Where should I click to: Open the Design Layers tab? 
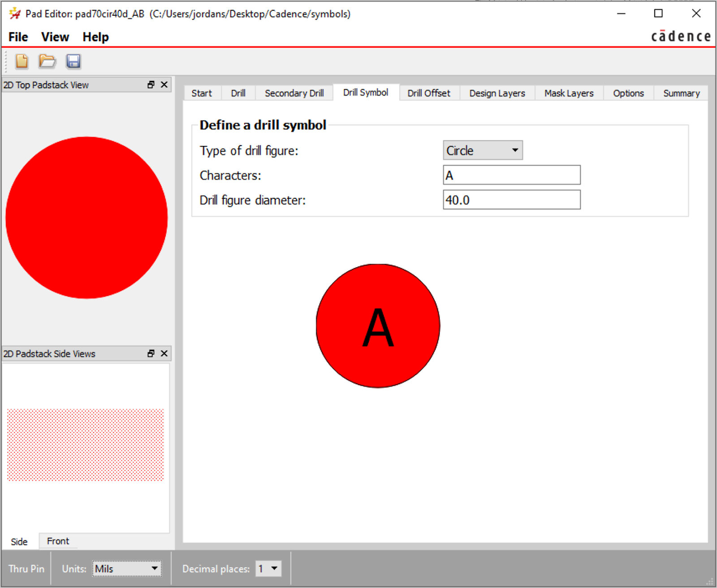(x=497, y=93)
